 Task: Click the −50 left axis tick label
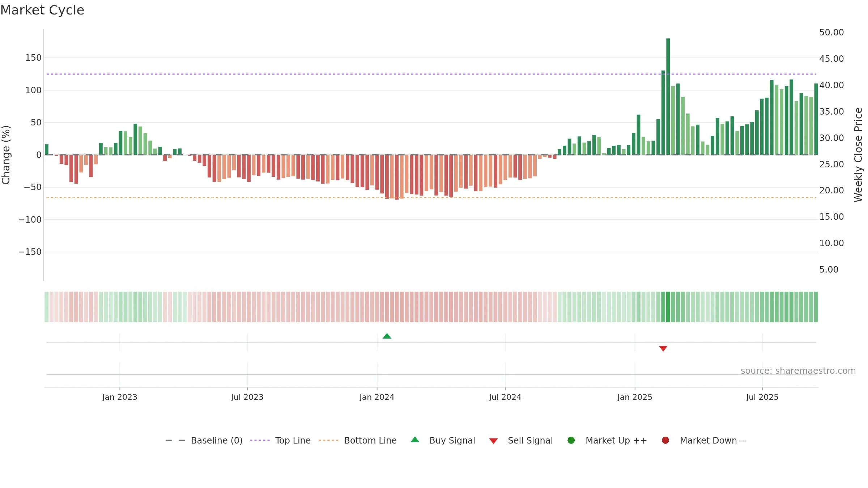[x=33, y=187]
